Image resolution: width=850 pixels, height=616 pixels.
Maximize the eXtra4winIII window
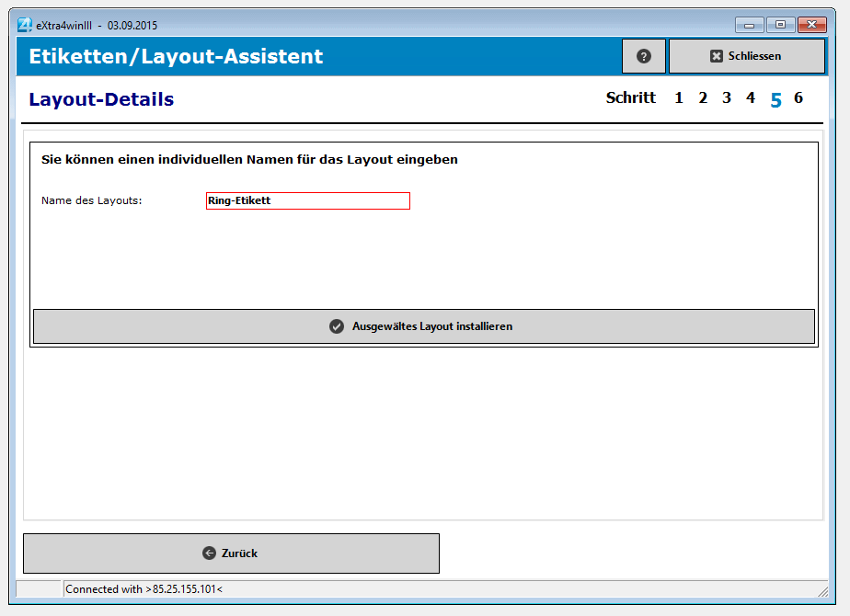click(x=780, y=25)
